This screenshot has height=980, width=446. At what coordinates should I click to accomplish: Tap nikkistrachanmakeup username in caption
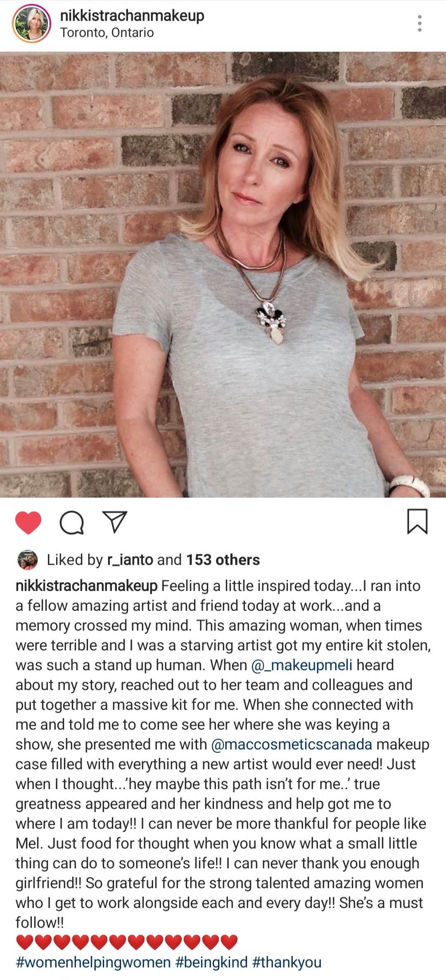pos(87,586)
